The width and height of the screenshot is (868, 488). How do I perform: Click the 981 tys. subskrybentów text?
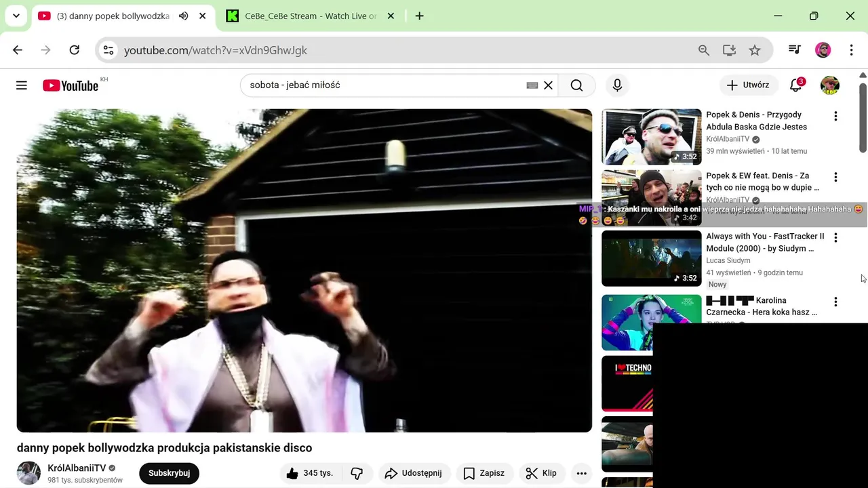tap(85, 480)
